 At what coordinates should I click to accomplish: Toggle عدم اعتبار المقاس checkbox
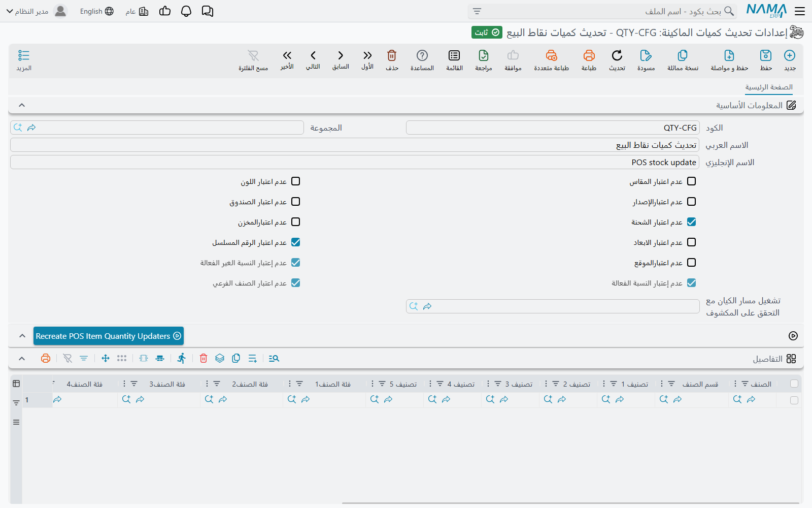691,181
